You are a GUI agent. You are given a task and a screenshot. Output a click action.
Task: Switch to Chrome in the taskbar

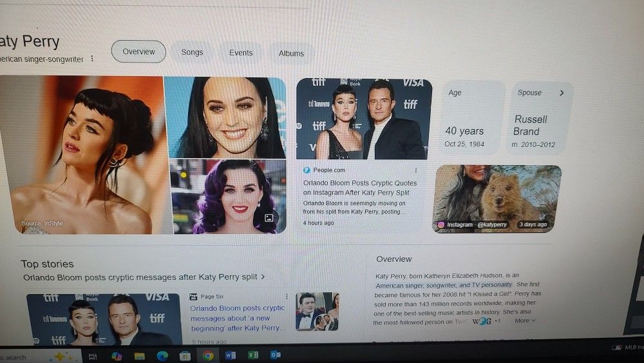208,355
